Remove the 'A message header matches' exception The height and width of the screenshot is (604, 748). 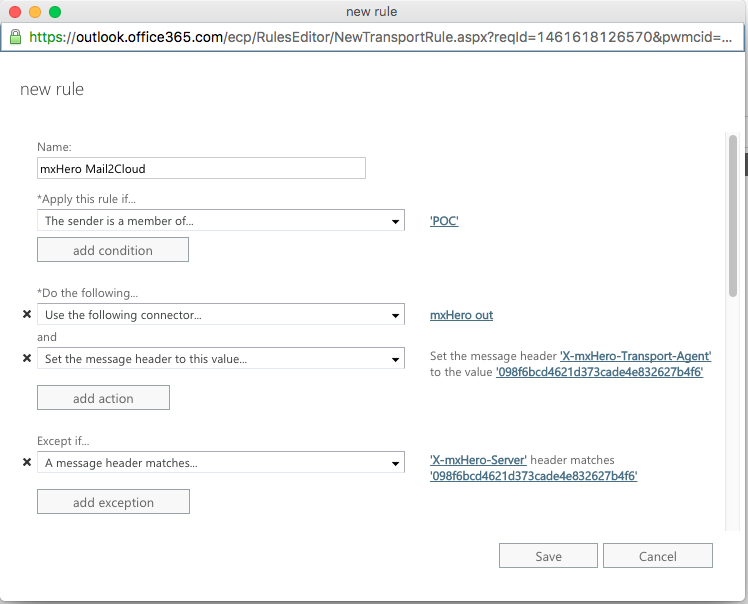click(27, 462)
